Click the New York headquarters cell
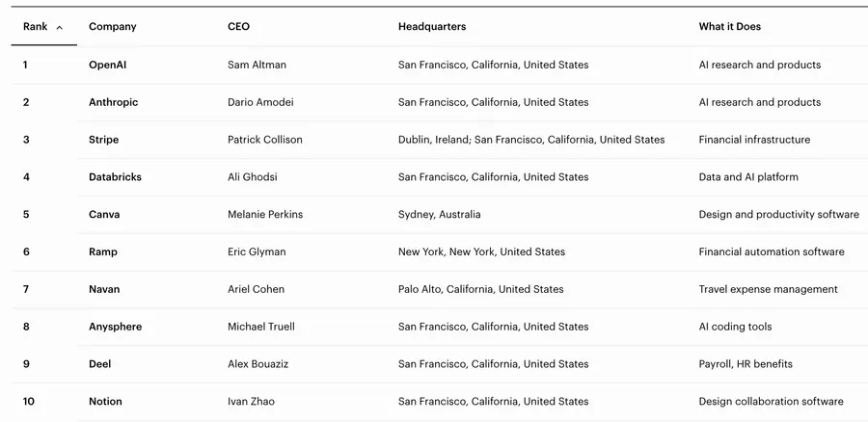The width and height of the screenshot is (868, 422). pos(481,252)
